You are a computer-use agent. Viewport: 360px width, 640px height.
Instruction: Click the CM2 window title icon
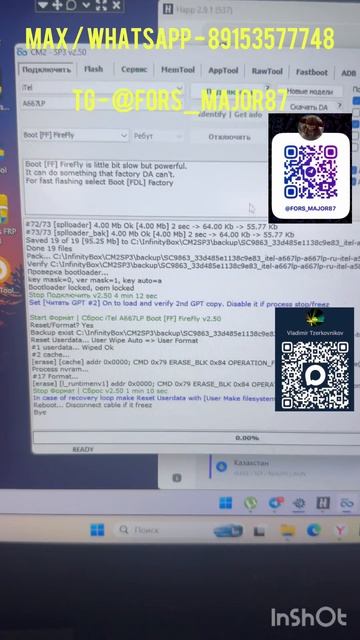tap(22, 52)
